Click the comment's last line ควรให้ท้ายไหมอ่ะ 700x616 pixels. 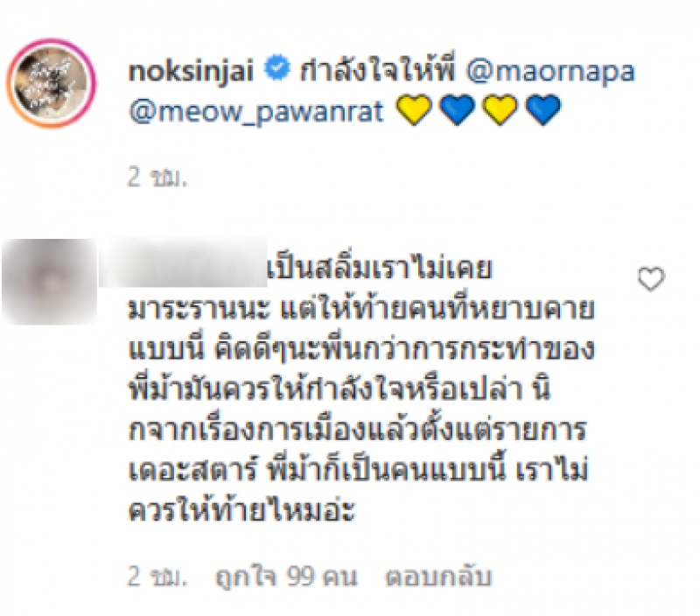(x=241, y=510)
